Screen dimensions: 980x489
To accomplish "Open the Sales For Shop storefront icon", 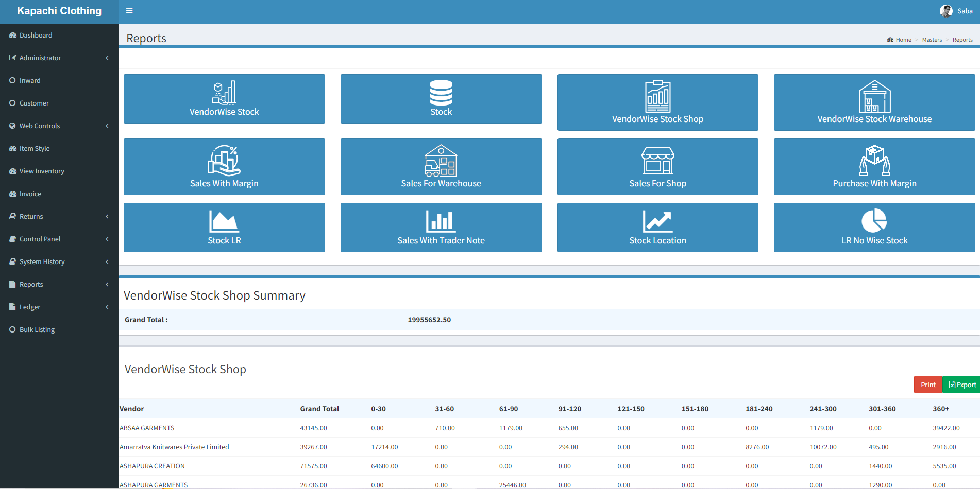I will (x=657, y=161).
